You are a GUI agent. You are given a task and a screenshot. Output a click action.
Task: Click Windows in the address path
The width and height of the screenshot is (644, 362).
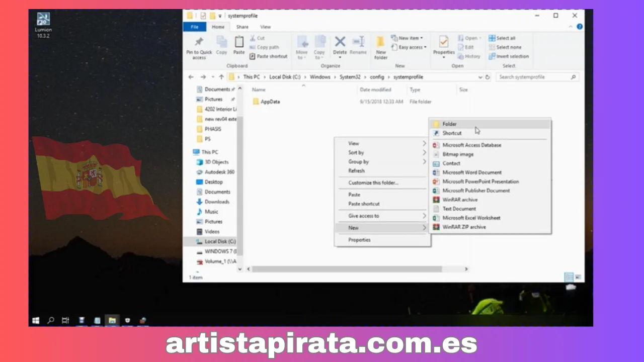(320, 77)
